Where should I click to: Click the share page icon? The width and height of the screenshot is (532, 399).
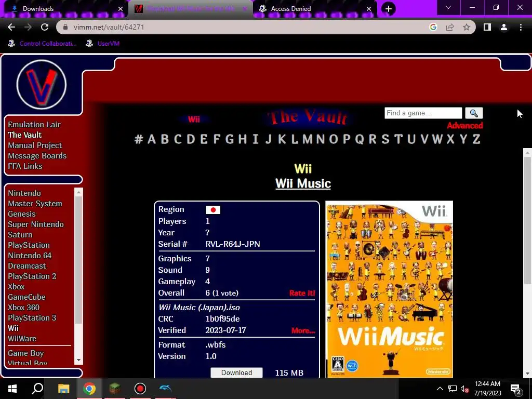tap(450, 27)
